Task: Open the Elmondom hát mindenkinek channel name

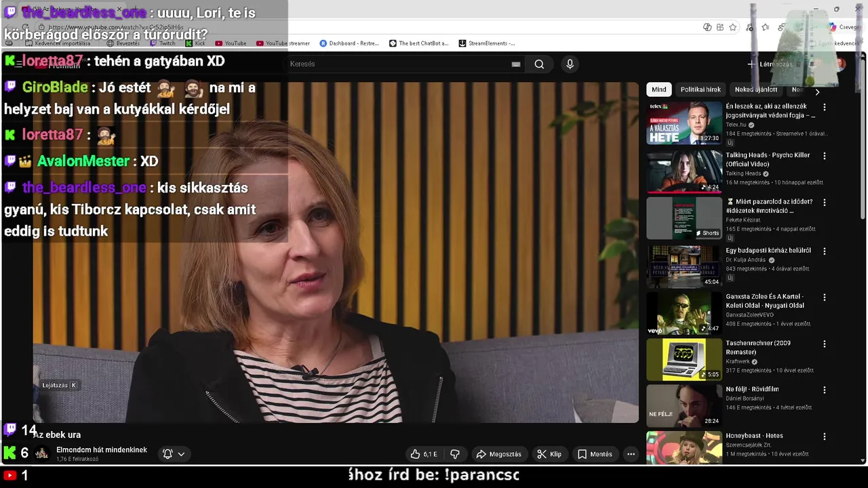Action: tap(102, 450)
